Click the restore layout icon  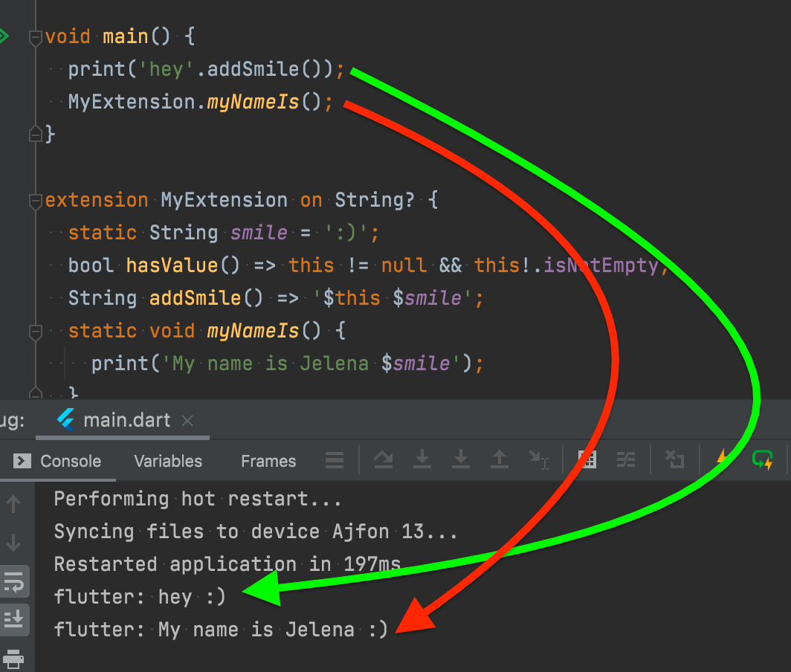674,459
